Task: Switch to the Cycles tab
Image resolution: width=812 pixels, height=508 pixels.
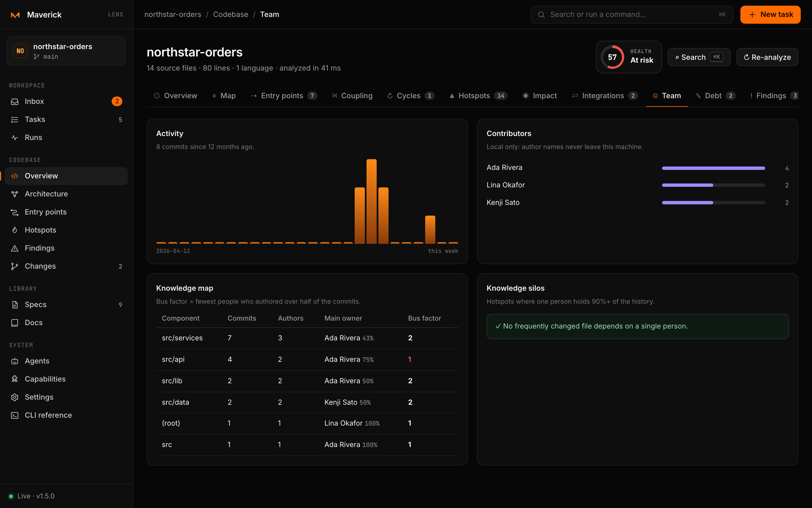Action: tap(411, 96)
